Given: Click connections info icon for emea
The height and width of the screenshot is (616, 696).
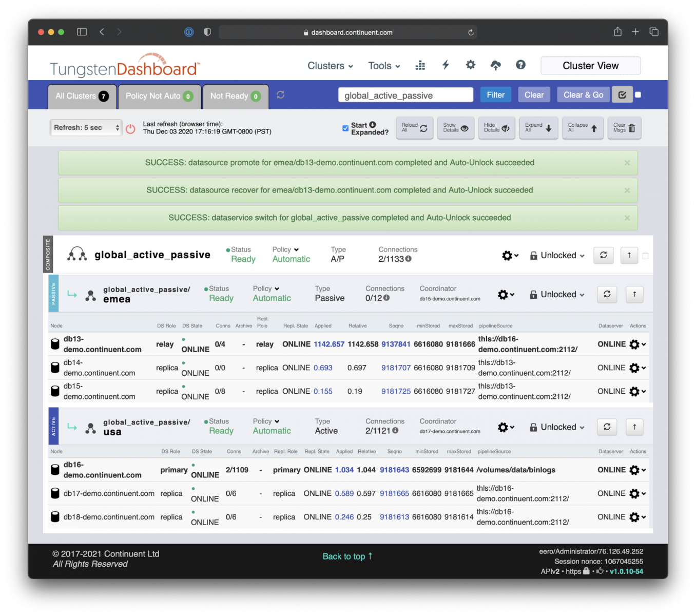Looking at the screenshot, I should click(386, 298).
